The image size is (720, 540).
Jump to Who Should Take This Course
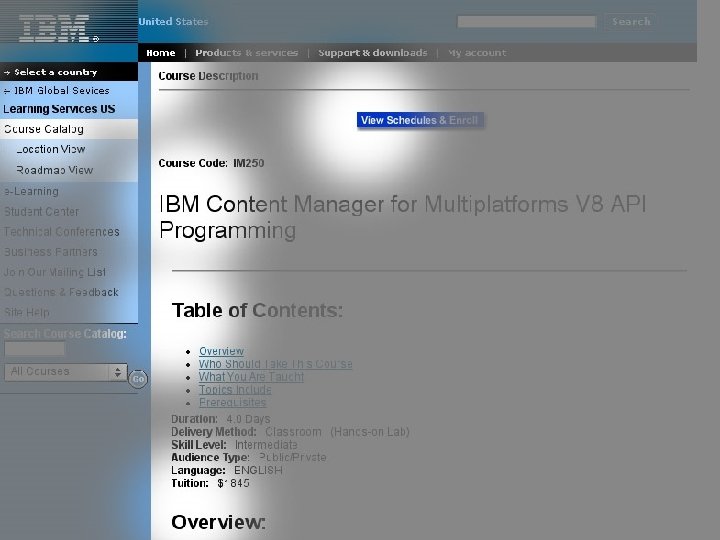coord(276,364)
